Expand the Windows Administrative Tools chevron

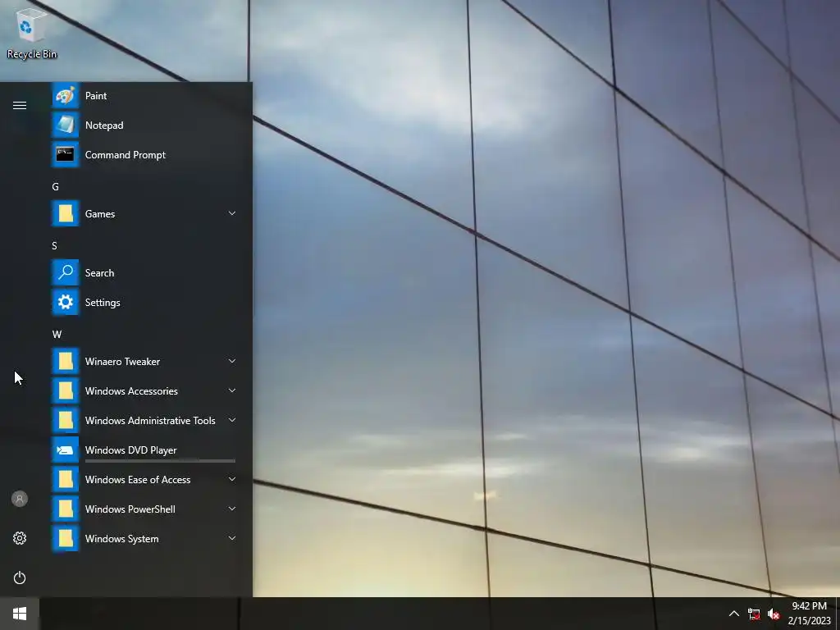(x=232, y=420)
